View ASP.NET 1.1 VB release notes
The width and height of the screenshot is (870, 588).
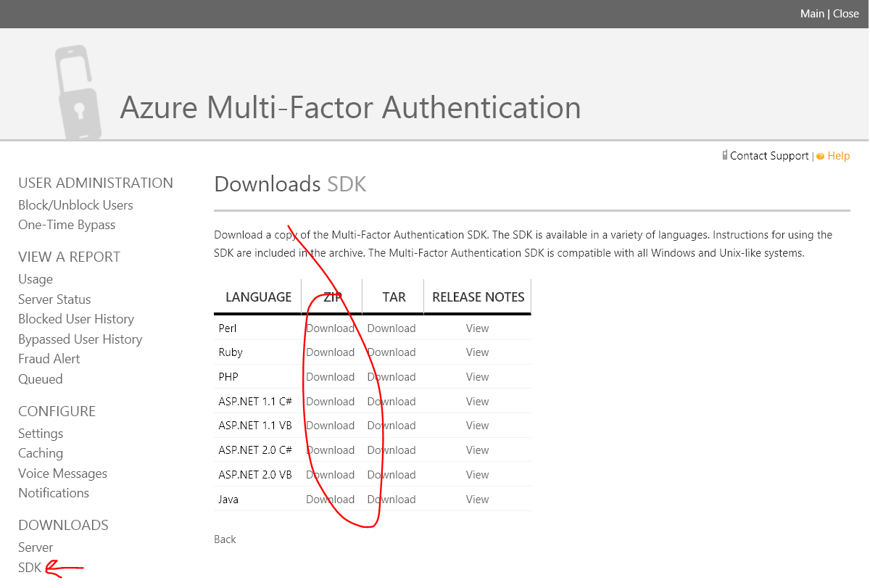477,426
